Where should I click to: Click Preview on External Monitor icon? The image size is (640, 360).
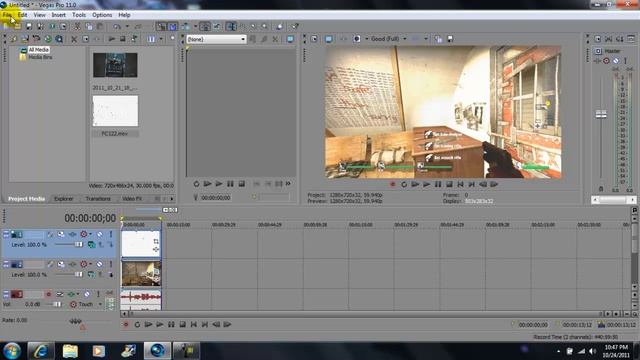click(x=329, y=39)
